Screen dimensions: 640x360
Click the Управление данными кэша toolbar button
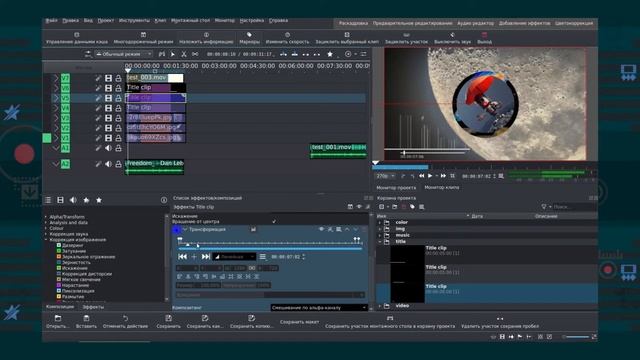(x=77, y=38)
